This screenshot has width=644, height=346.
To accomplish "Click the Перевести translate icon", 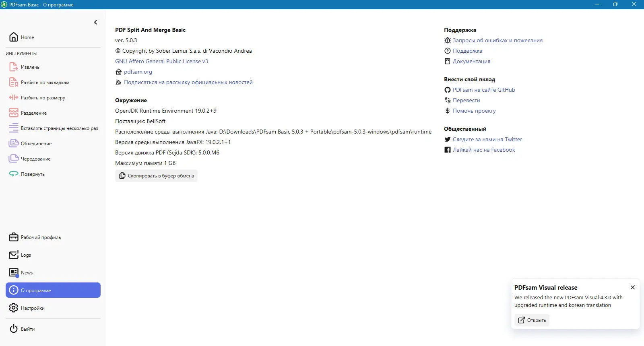I will (447, 100).
